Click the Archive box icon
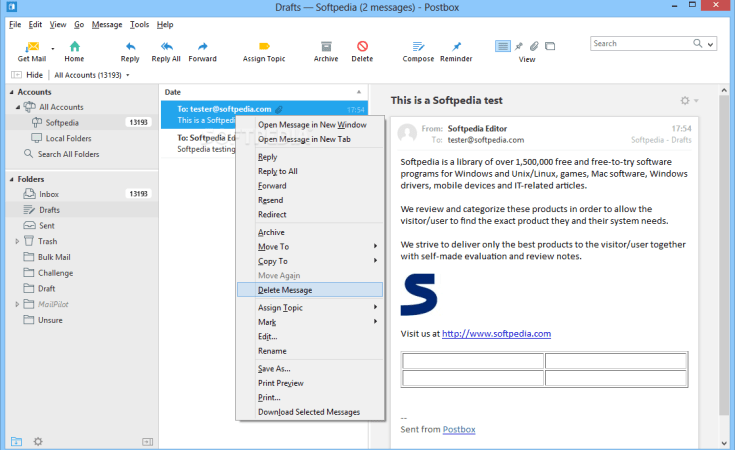Viewport: 735px width, 450px height. [x=326, y=46]
